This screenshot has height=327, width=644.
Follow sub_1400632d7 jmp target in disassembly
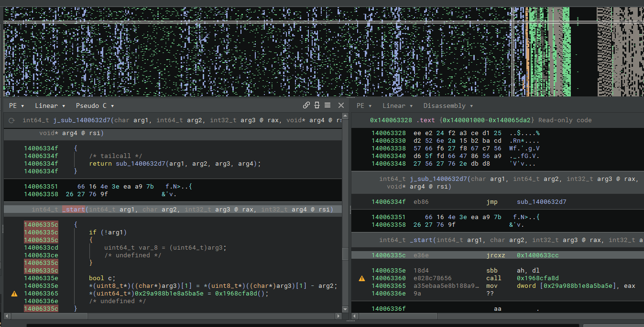[541, 202]
